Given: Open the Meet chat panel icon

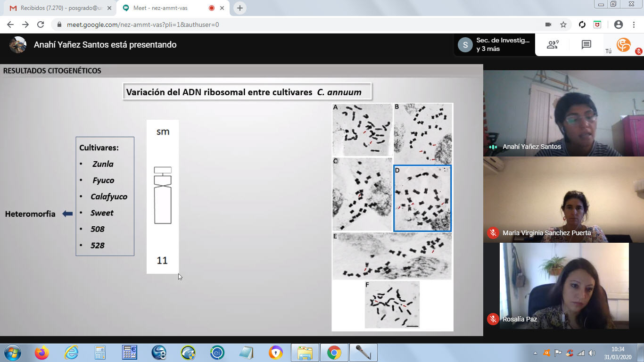Looking at the screenshot, I should 586,45.
